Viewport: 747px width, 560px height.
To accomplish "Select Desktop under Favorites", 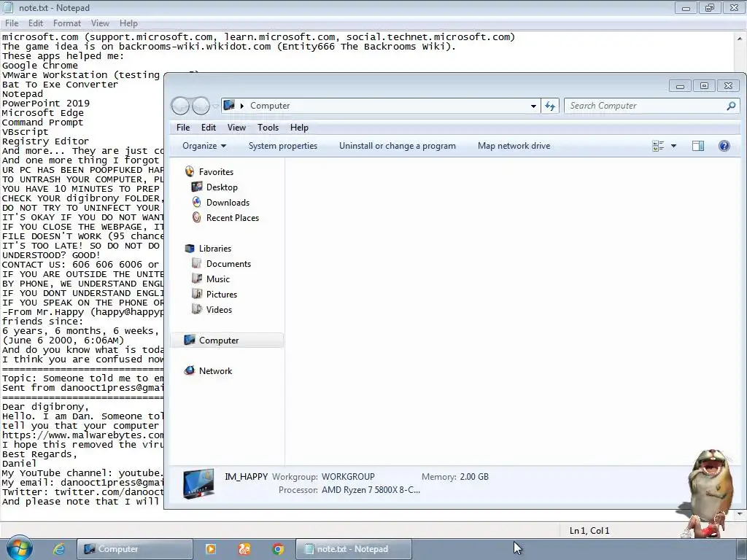I will [x=222, y=187].
